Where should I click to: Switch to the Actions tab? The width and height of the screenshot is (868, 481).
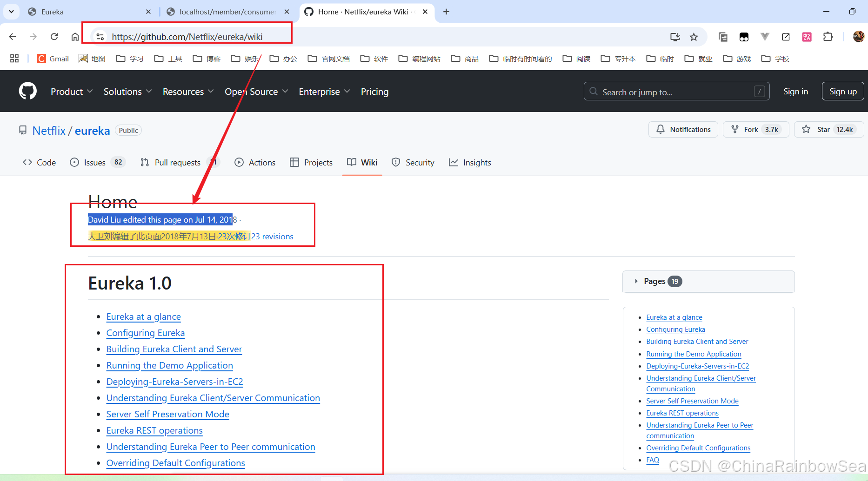click(x=255, y=162)
